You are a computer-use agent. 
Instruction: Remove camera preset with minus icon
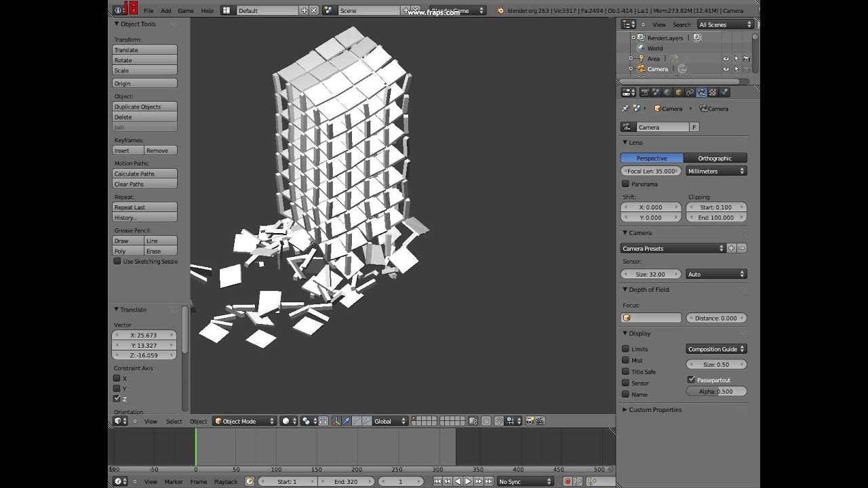pyautogui.click(x=742, y=248)
